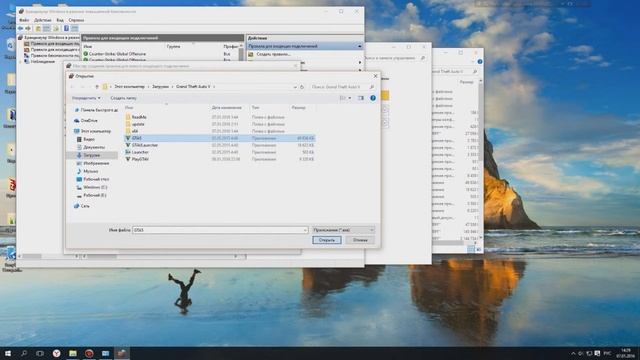
Task: Sort by the Дата изменения column header
Action: tap(227, 107)
